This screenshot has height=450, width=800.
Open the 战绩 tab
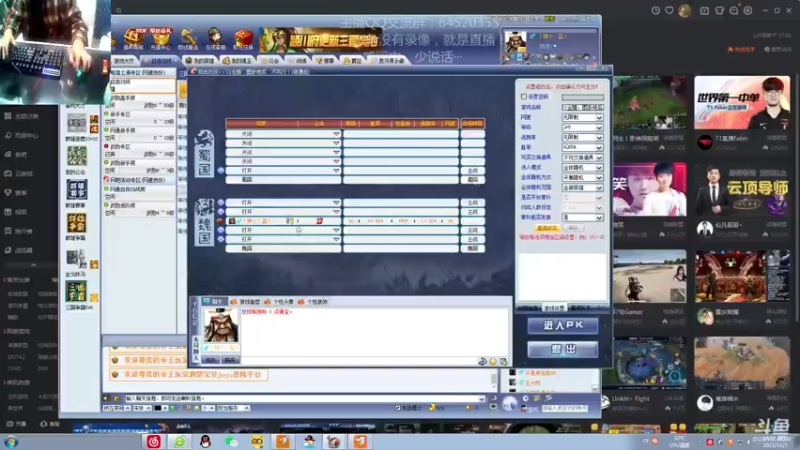coord(298,61)
